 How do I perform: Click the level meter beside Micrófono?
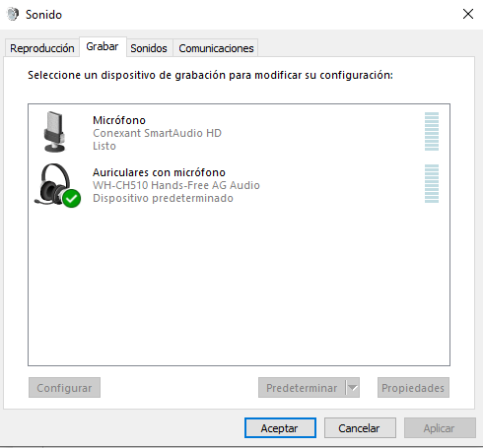pos(432,132)
